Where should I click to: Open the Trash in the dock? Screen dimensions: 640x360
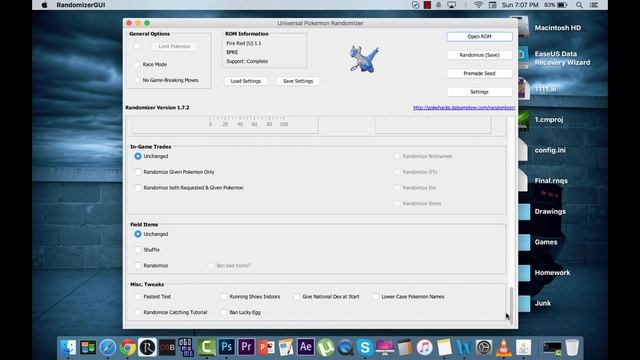(572, 347)
